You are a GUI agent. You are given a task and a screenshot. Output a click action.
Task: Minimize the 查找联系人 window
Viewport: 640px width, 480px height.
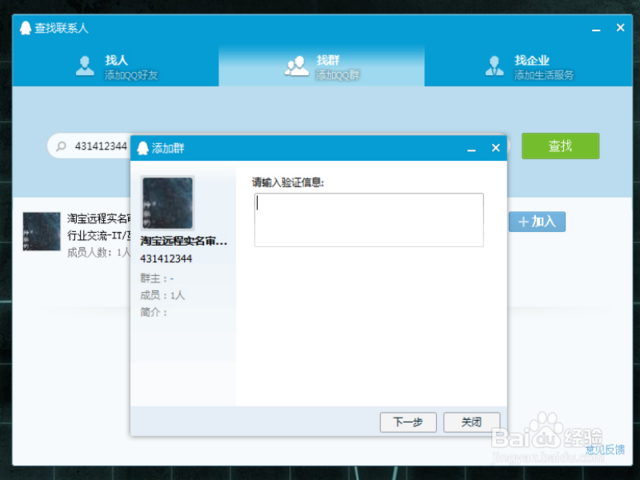(x=596, y=29)
